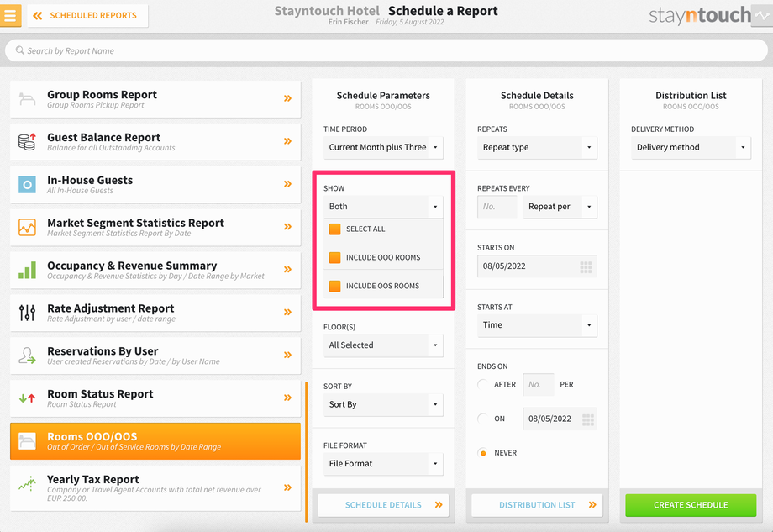Click the report list orange scrollbar
The width and height of the screenshot is (773, 532).
(x=306, y=451)
